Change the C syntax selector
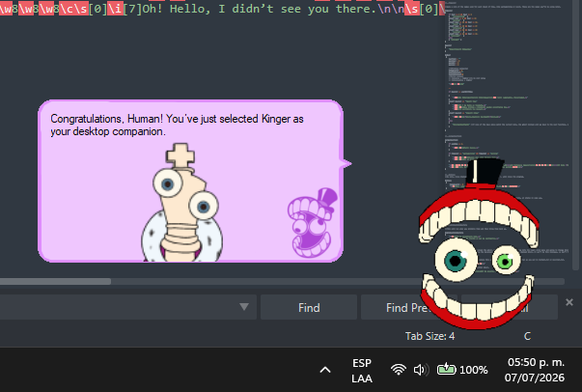This screenshot has height=392, width=582. (527, 336)
